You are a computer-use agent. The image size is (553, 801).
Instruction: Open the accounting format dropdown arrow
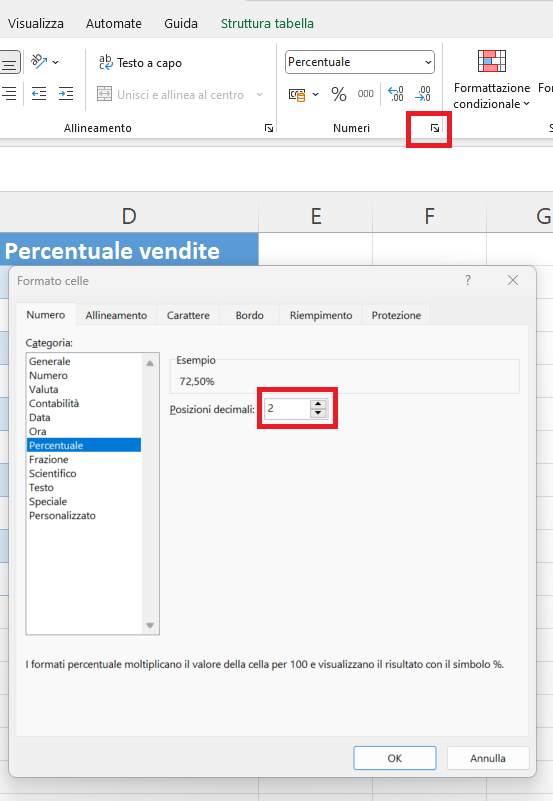(316, 95)
